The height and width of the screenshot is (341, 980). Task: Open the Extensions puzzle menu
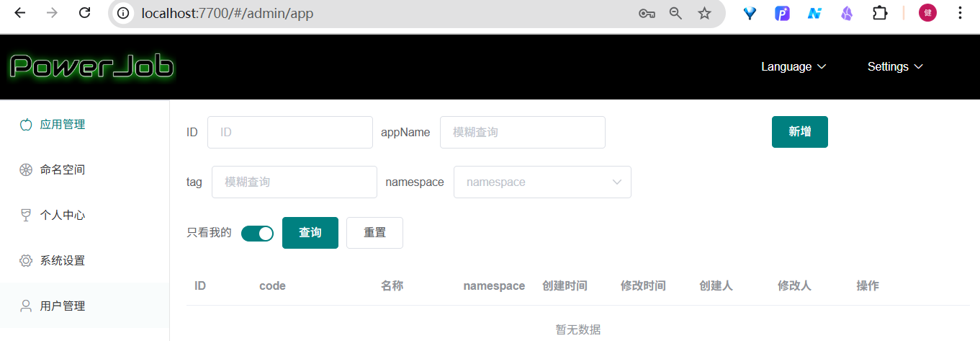click(x=880, y=13)
